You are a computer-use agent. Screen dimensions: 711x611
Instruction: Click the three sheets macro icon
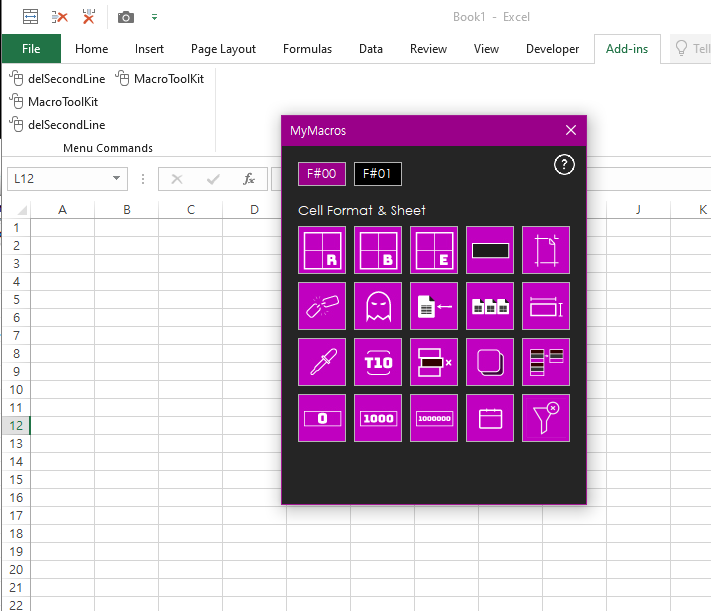(490, 306)
